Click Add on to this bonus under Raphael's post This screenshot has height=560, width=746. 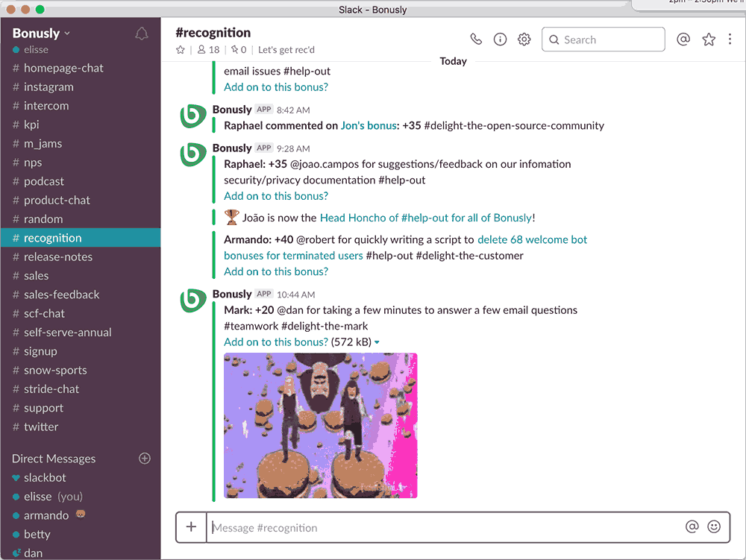tap(276, 196)
